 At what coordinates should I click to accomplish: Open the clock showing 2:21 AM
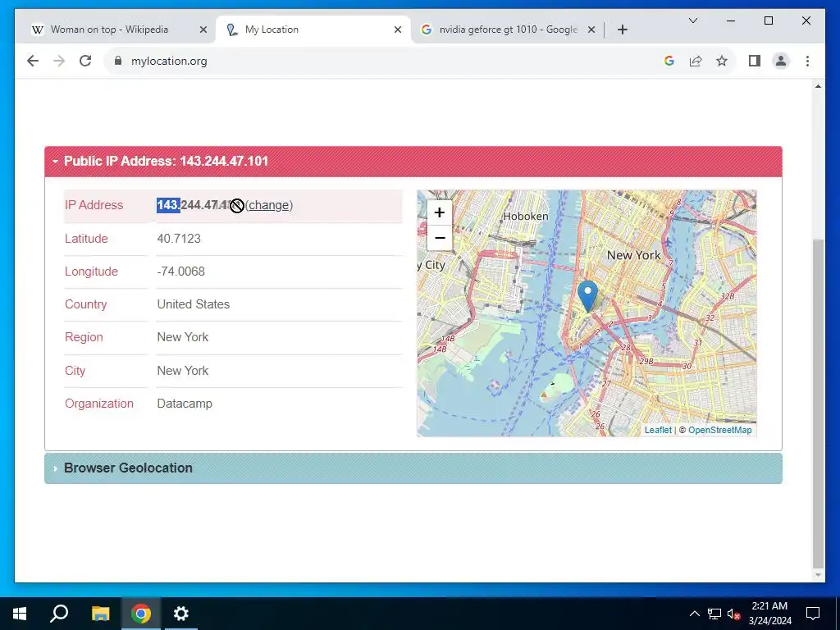[x=769, y=614]
